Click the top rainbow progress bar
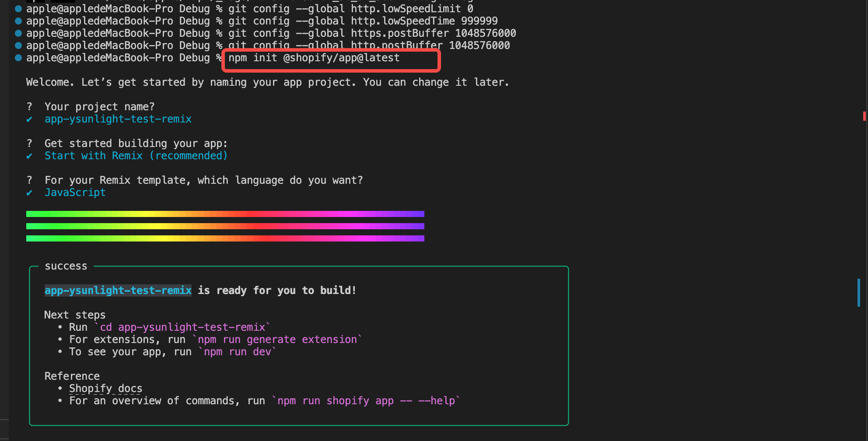Image resolution: width=868 pixels, height=441 pixels. click(225, 214)
